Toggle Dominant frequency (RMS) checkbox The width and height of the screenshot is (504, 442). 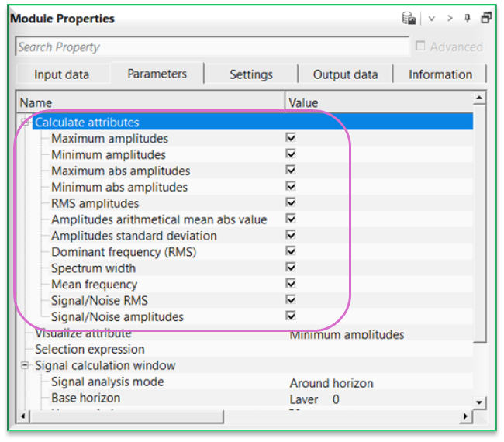291,251
